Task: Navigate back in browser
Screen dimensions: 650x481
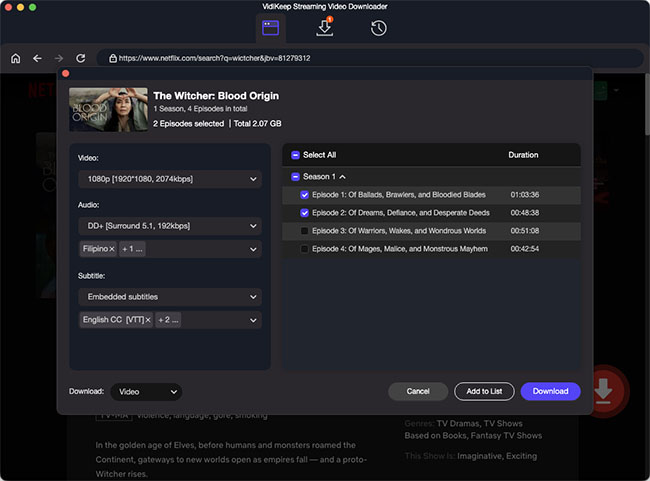Action: click(x=37, y=58)
